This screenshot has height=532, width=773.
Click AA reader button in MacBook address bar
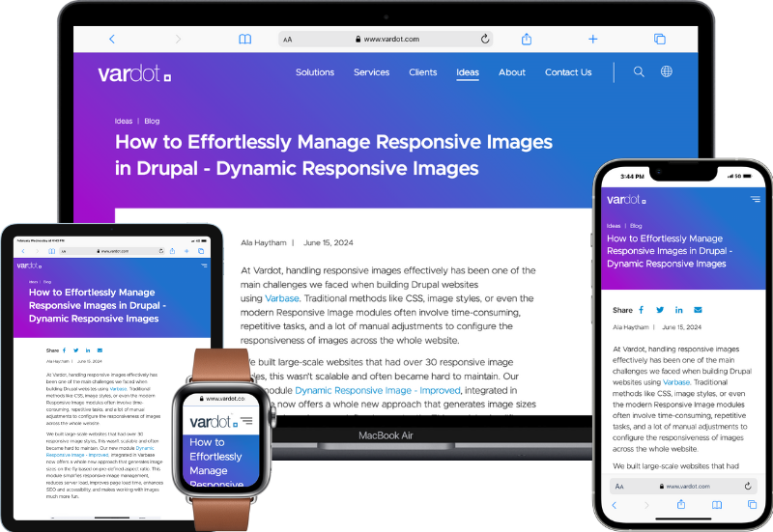click(288, 40)
